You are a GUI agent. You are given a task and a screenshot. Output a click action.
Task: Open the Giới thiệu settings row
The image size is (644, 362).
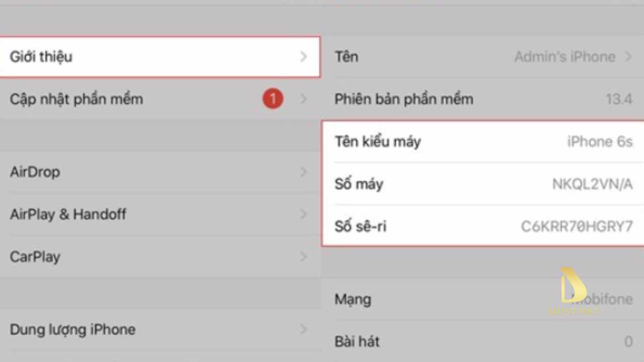click(x=160, y=57)
